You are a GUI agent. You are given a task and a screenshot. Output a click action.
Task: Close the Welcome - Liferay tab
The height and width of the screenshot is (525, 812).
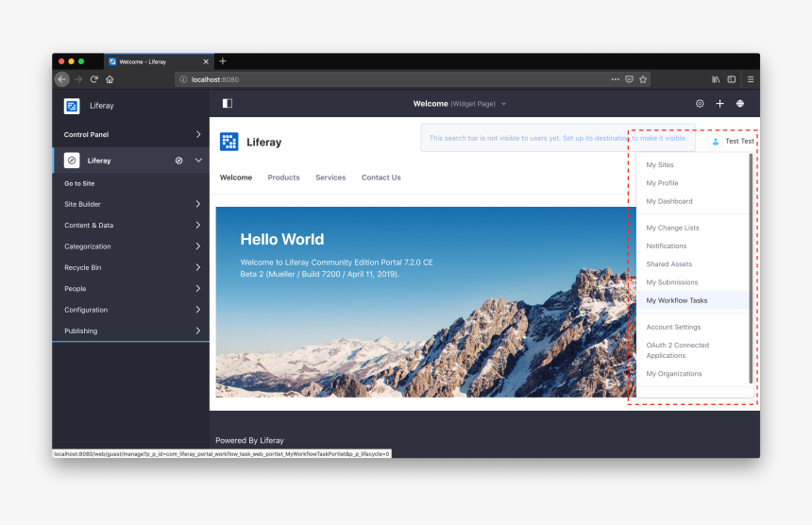point(206,61)
